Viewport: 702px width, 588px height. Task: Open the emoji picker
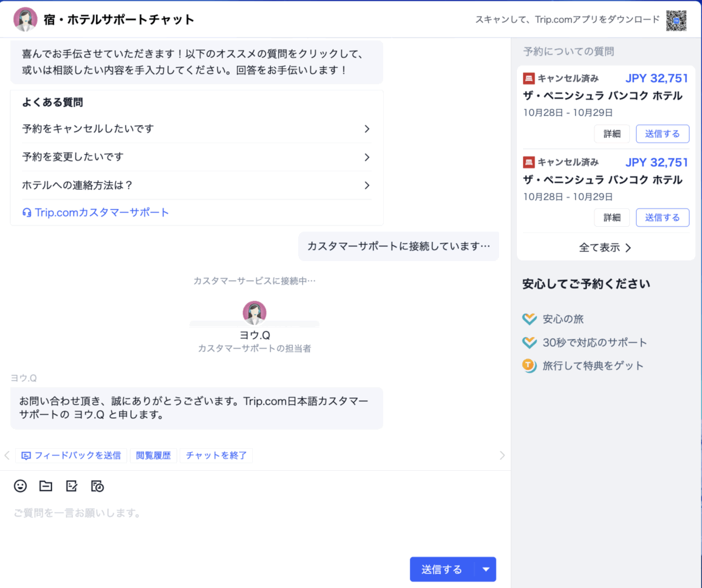click(21, 486)
